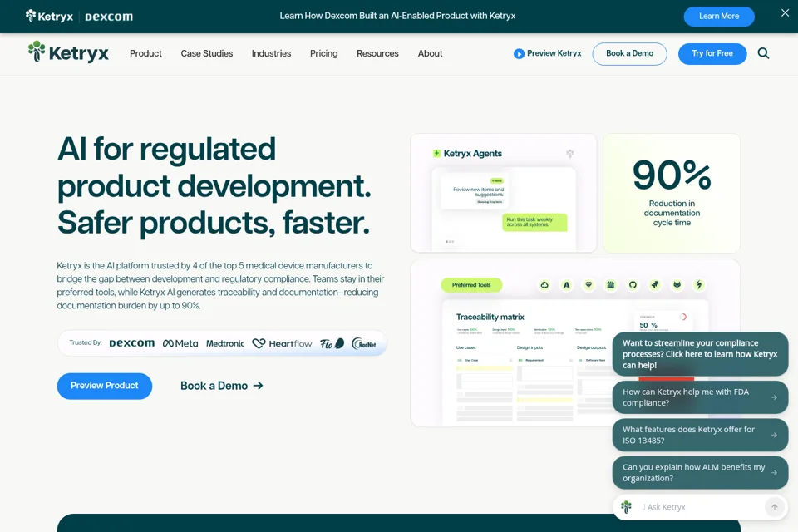
Task: Click the streamline compliance chat prompt bubble
Action: 700,354
